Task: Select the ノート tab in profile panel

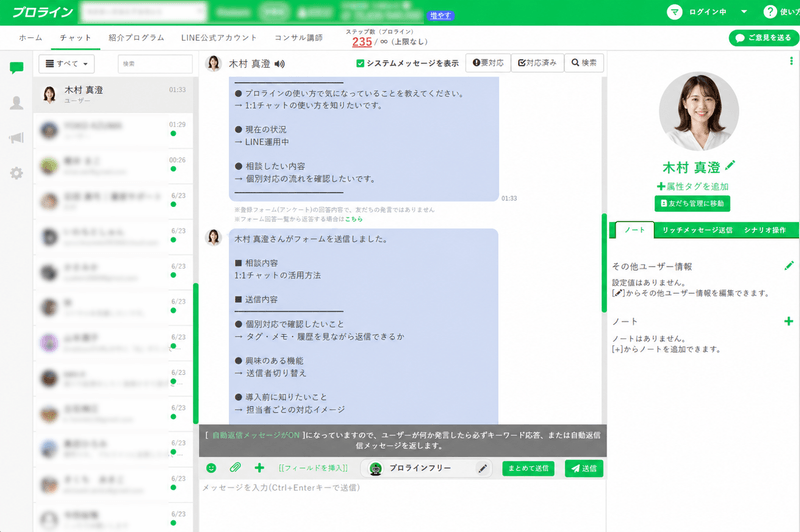Action: (x=635, y=230)
